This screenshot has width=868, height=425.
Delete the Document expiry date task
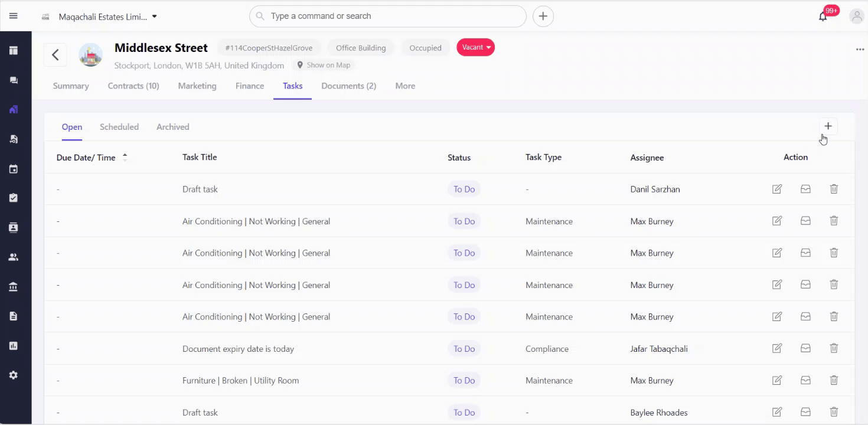[834, 348]
